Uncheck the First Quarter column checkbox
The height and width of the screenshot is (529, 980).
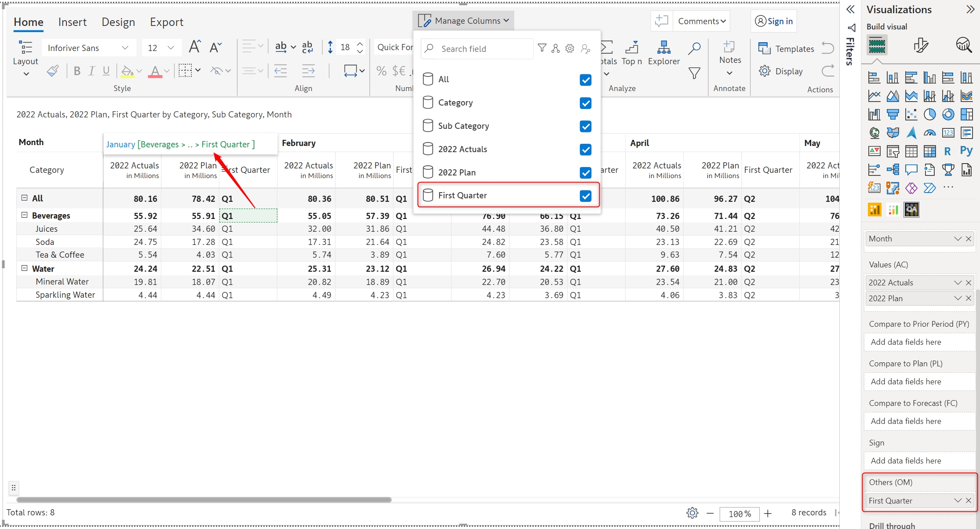click(585, 196)
